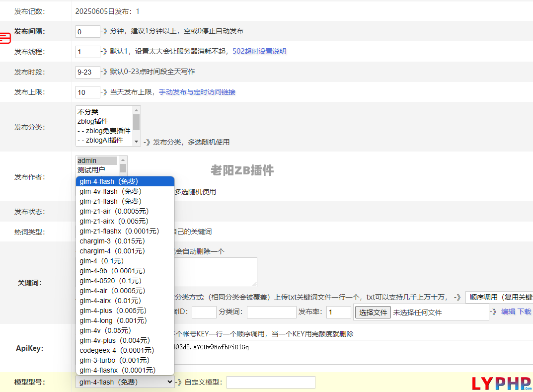533x392 pixels.
Task: Click category list scroll down arrow
Action: point(136,142)
